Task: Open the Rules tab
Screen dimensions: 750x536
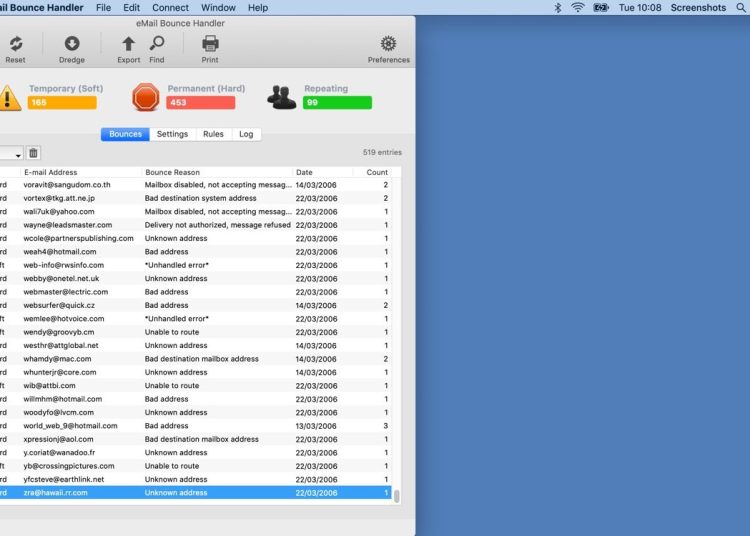Action: (x=213, y=134)
